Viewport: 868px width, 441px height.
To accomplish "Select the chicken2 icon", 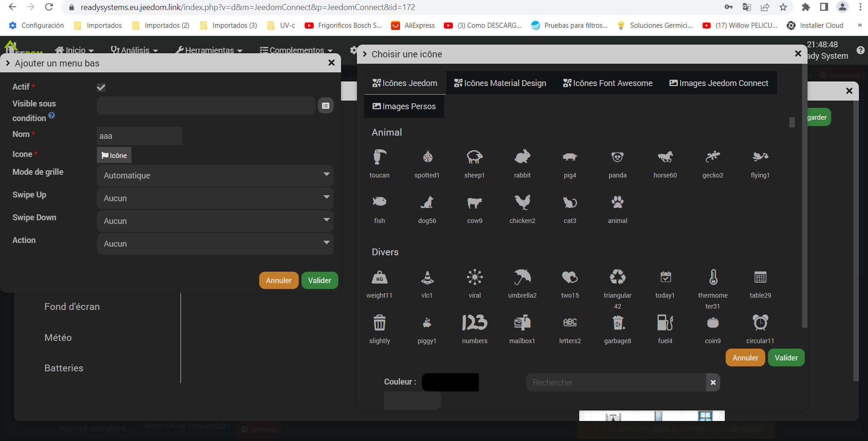I will [522, 202].
